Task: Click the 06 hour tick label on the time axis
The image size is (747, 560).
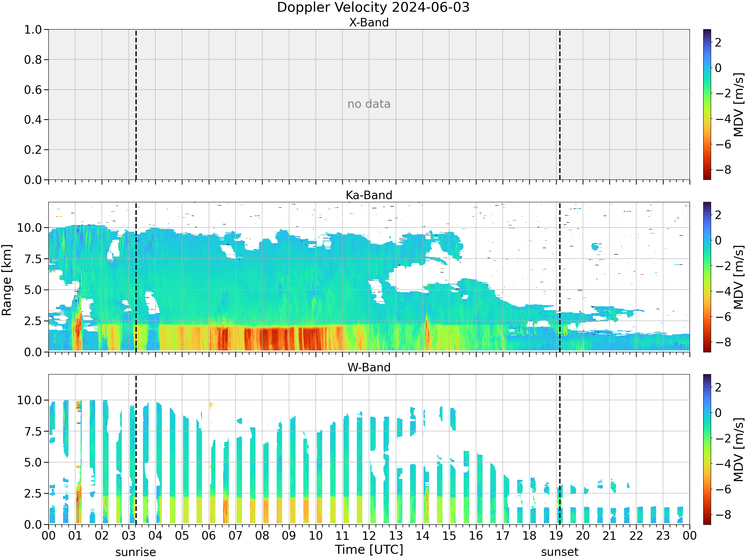Action: click(209, 536)
